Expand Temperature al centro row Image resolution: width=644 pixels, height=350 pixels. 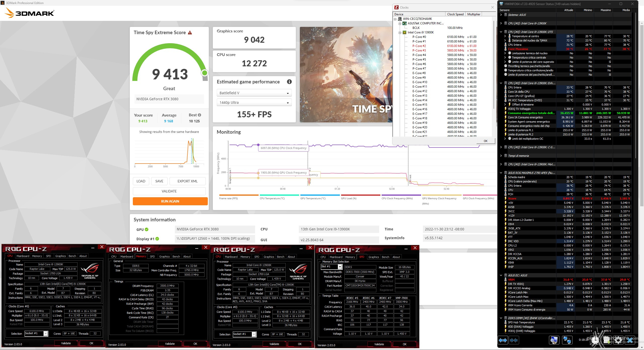[505, 36]
